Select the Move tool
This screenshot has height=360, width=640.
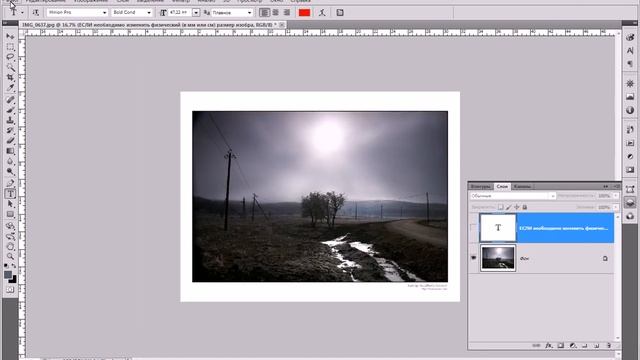(10, 37)
